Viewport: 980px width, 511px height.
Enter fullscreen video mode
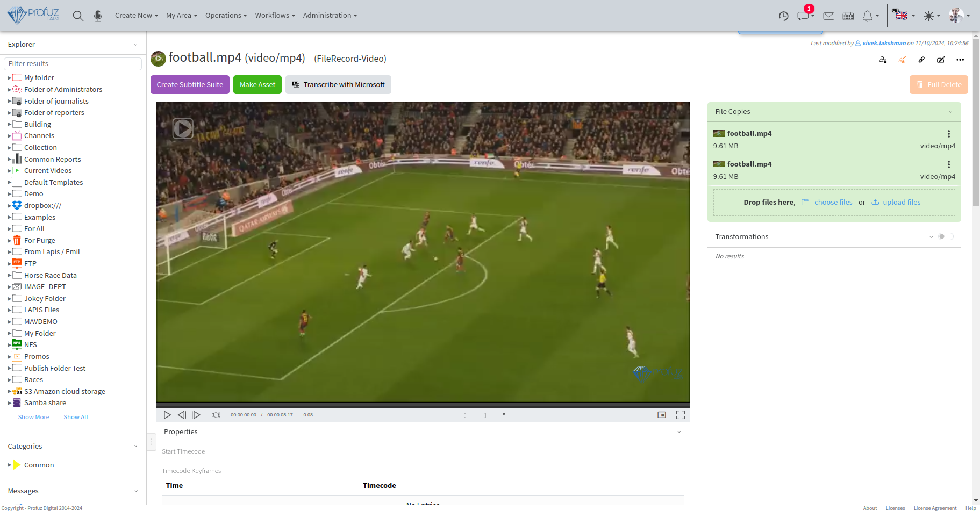pos(681,415)
